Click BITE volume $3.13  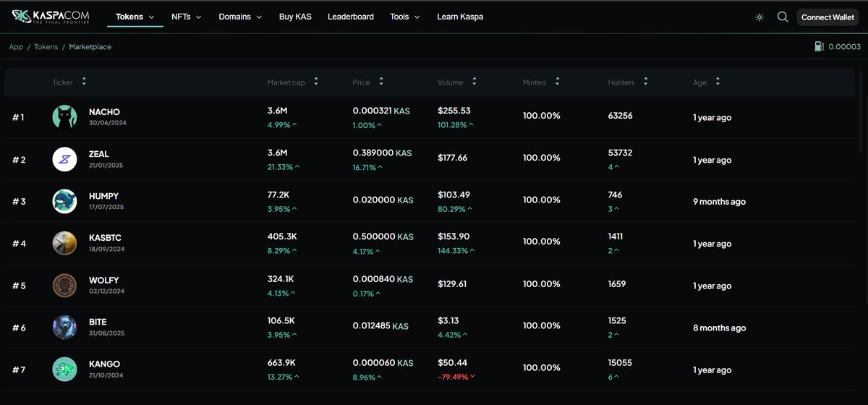448,320
